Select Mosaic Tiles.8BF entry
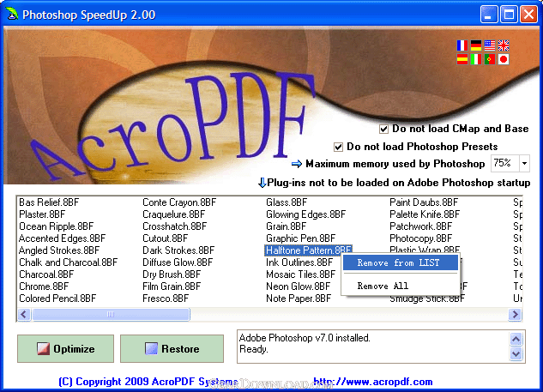 point(300,274)
